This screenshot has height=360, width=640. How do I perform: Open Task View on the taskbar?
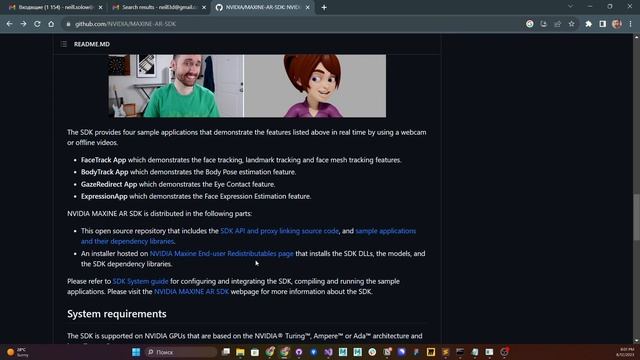pyautogui.click(x=226, y=352)
